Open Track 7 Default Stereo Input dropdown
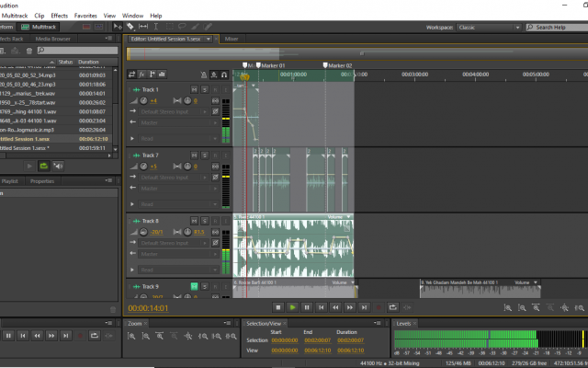The height and width of the screenshot is (368, 588). (174, 178)
